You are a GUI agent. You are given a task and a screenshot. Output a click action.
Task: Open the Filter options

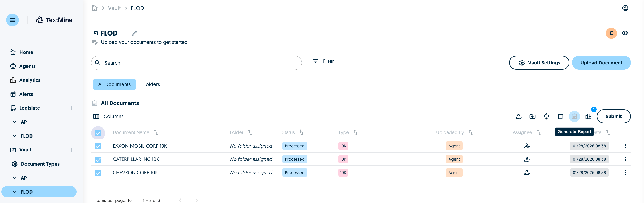click(x=323, y=61)
